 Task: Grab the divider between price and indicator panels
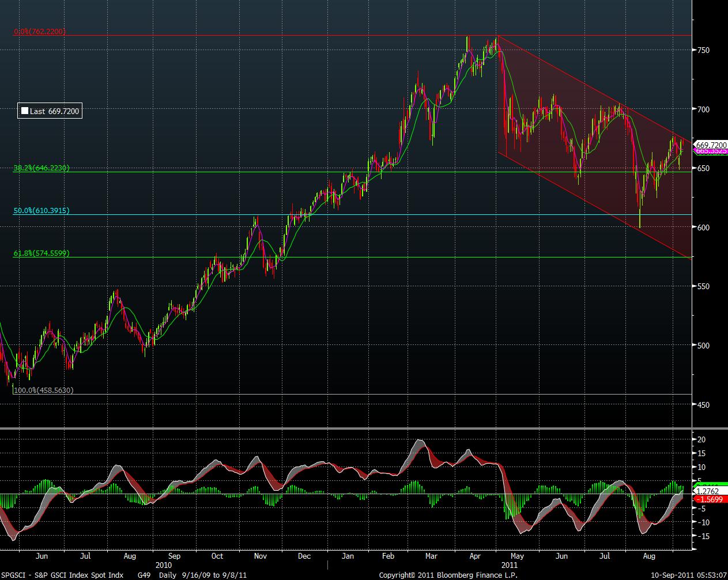[x=346, y=429]
